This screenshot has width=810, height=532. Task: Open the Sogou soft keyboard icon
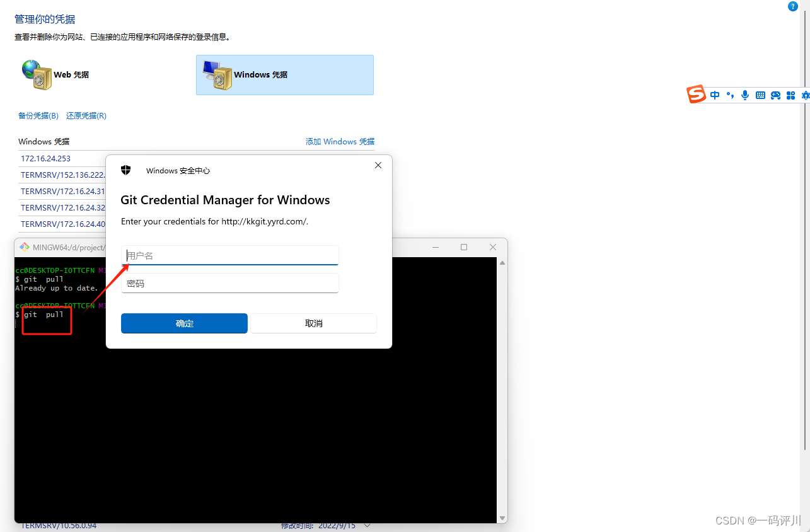click(x=760, y=95)
